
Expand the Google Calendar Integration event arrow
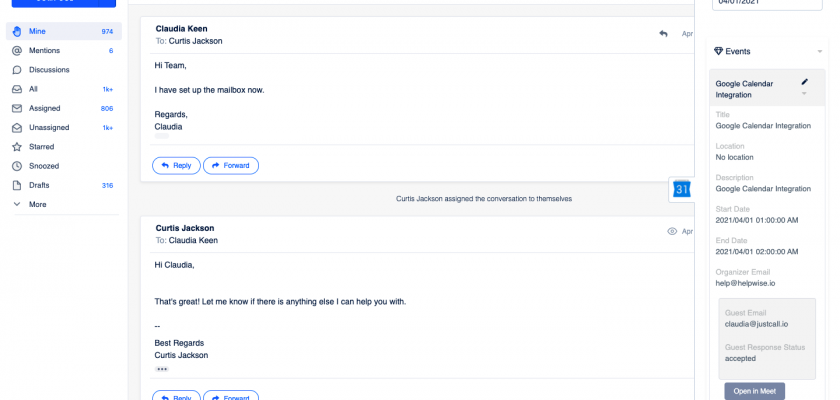tap(804, 94)
